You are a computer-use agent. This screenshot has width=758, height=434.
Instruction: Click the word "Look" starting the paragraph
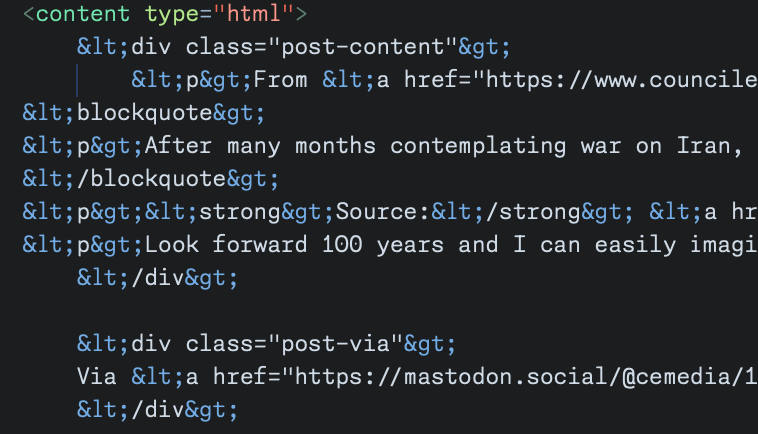pos(171,245)
